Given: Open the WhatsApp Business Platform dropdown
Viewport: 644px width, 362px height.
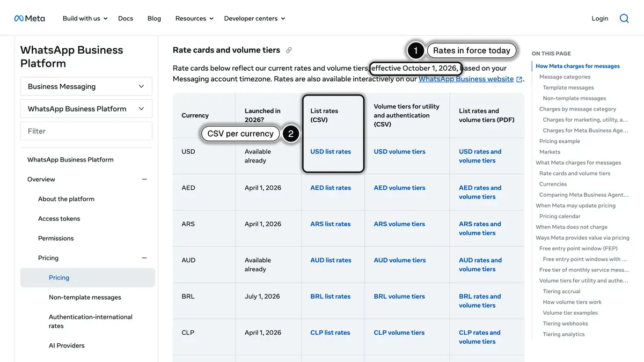Looking at the screenshot, I should click(x=86, y=109).
